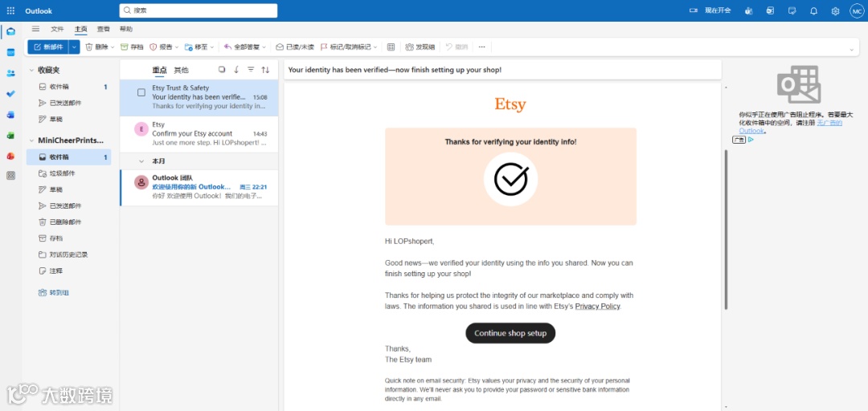Open the Privacy Policy link

tap(598, 306)
